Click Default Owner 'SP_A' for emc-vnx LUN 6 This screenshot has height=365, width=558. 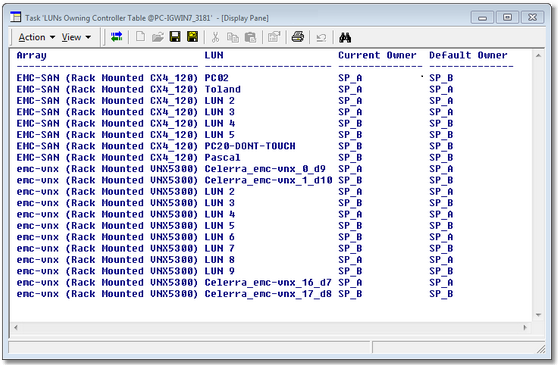441,238
